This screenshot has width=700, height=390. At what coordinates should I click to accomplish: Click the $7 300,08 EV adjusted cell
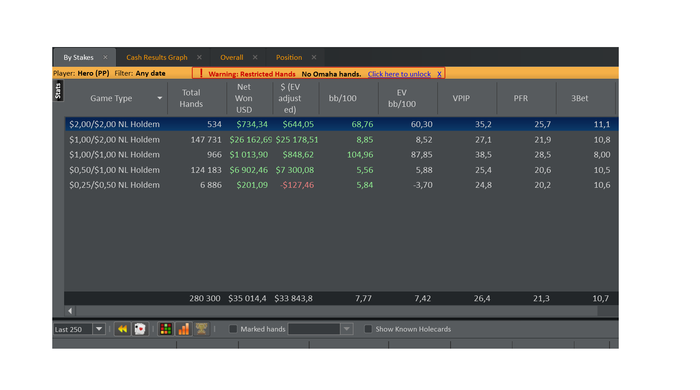tap(295, 170)
